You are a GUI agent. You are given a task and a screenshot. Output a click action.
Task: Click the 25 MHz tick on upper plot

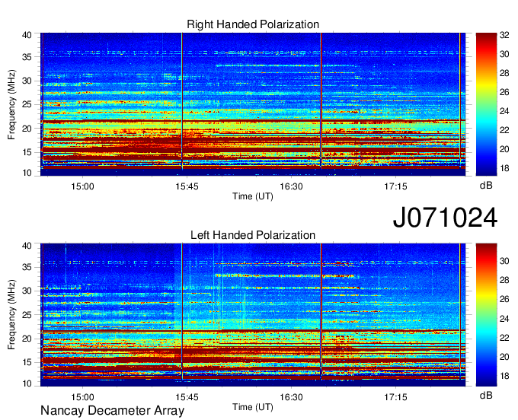[27, 104]
